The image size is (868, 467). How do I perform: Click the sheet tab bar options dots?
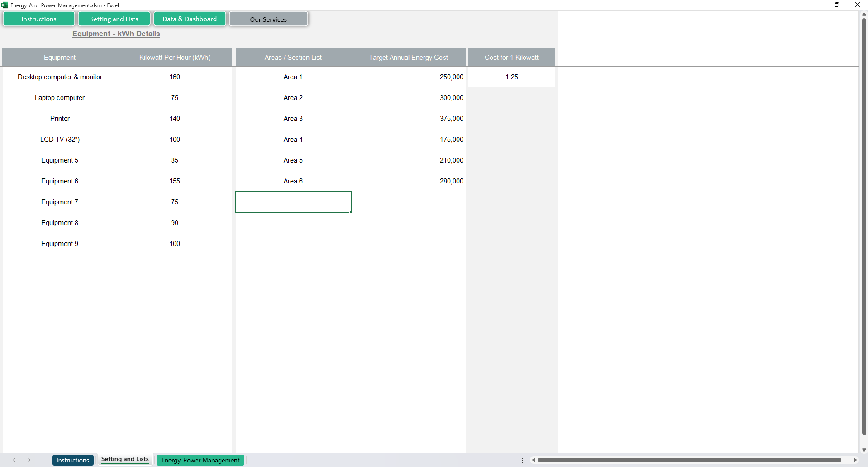tap(523, 460)
